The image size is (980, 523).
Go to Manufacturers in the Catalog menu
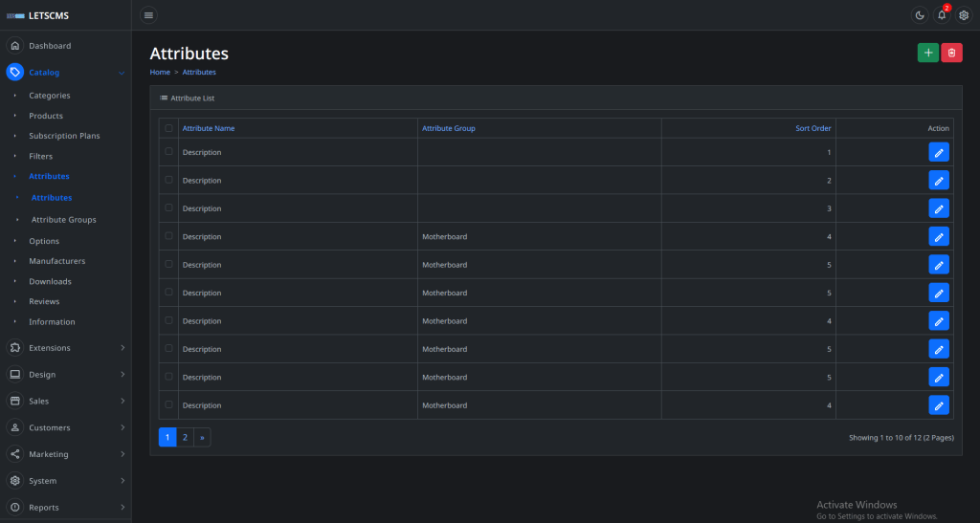pos(56,261)
